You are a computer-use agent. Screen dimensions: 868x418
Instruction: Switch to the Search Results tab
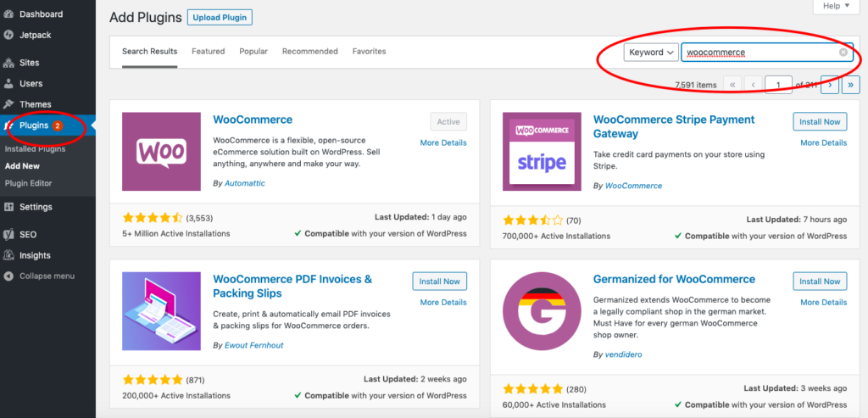149,52
